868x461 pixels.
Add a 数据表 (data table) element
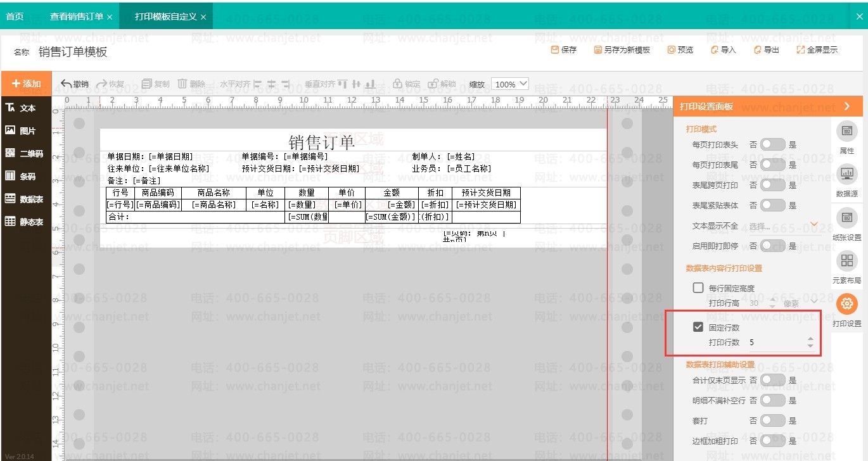[x=24, y=199]
